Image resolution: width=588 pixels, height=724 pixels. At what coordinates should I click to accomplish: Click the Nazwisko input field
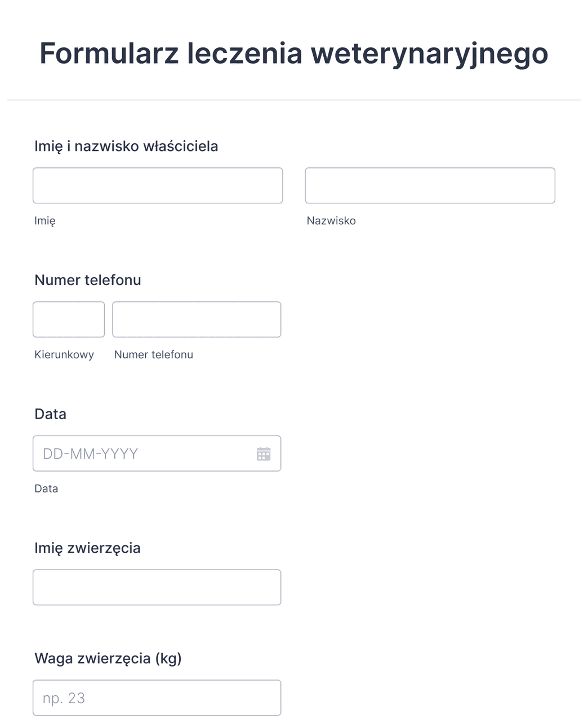point(430,185)
